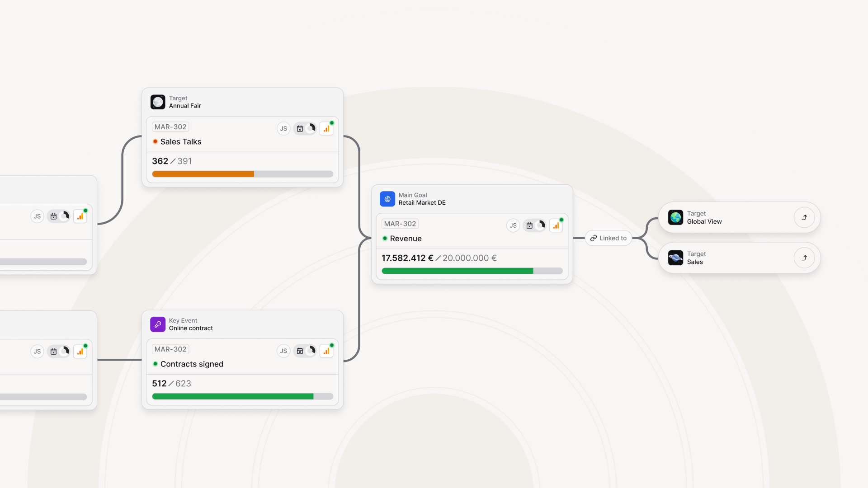Image resolution: width=868 pixels, height=488 pixels.
Task: Click the Retail Market DE main goal icon
Action: (387, 199)
